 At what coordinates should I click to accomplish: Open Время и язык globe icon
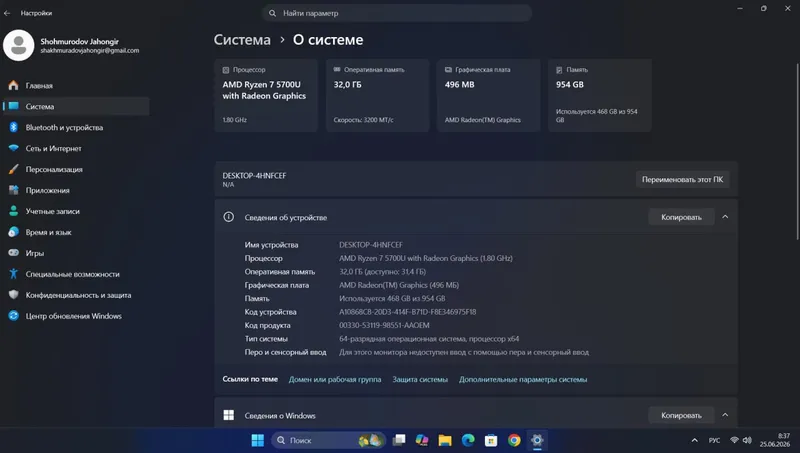click(14, 232)
